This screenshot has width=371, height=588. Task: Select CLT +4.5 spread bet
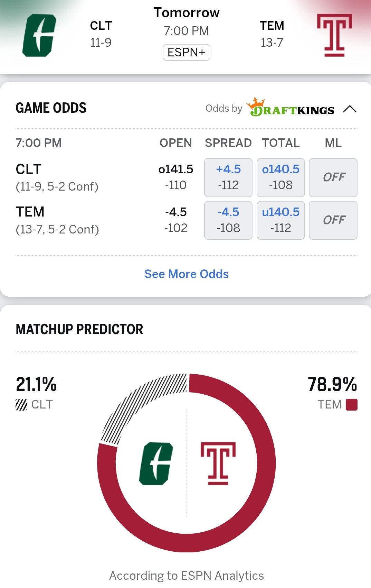(228, 177)
